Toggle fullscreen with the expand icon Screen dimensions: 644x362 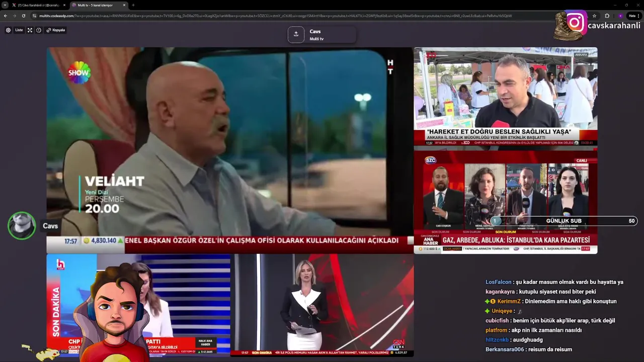pyautogui.click(x=30, y=30)
